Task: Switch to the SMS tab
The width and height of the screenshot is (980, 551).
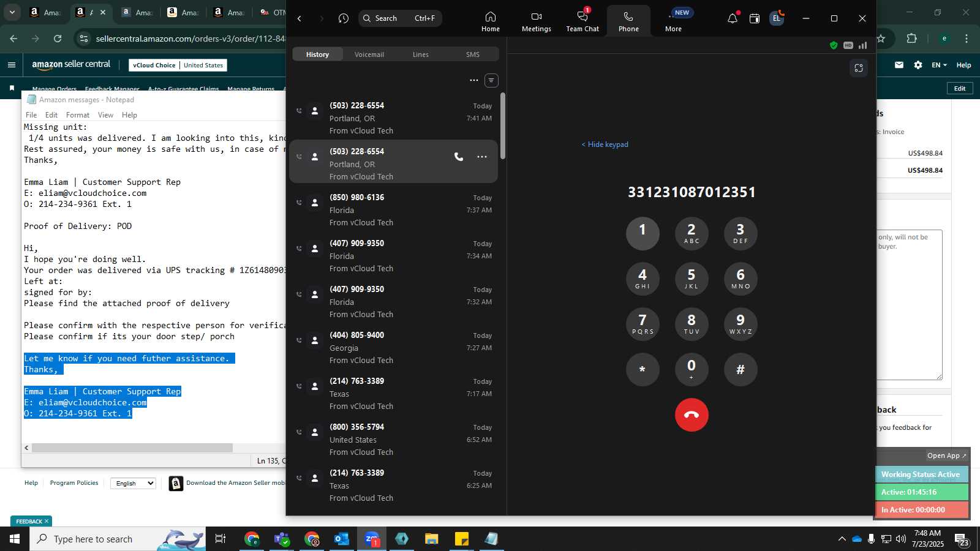Action: 473,54
